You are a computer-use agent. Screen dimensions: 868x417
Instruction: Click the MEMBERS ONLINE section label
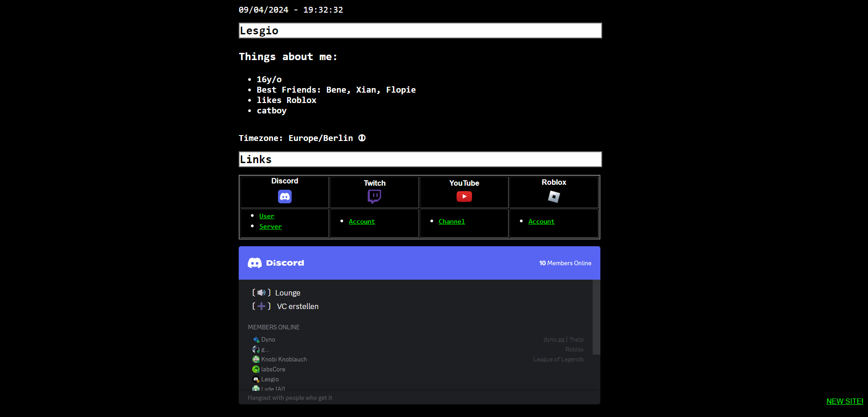click(x=274, y=327)
